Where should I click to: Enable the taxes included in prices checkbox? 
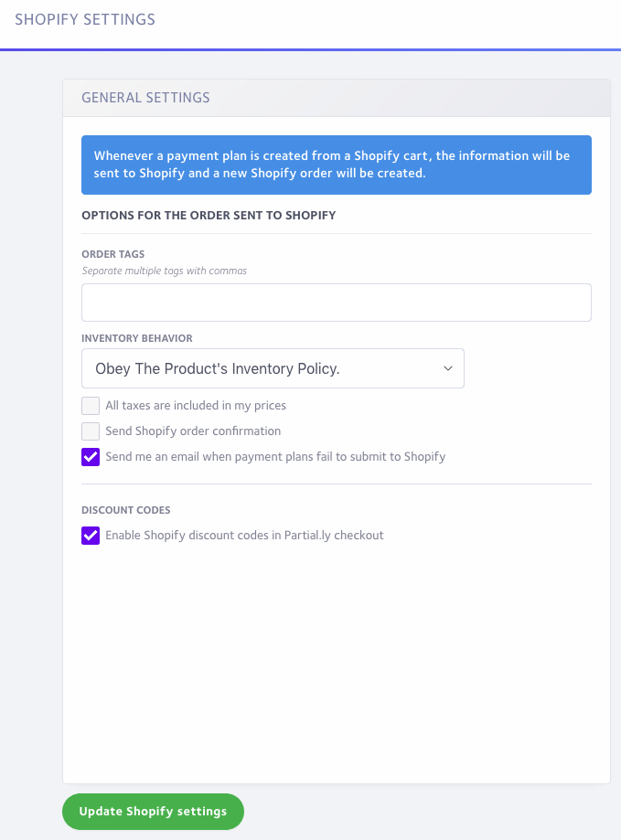tap(91, 406)
